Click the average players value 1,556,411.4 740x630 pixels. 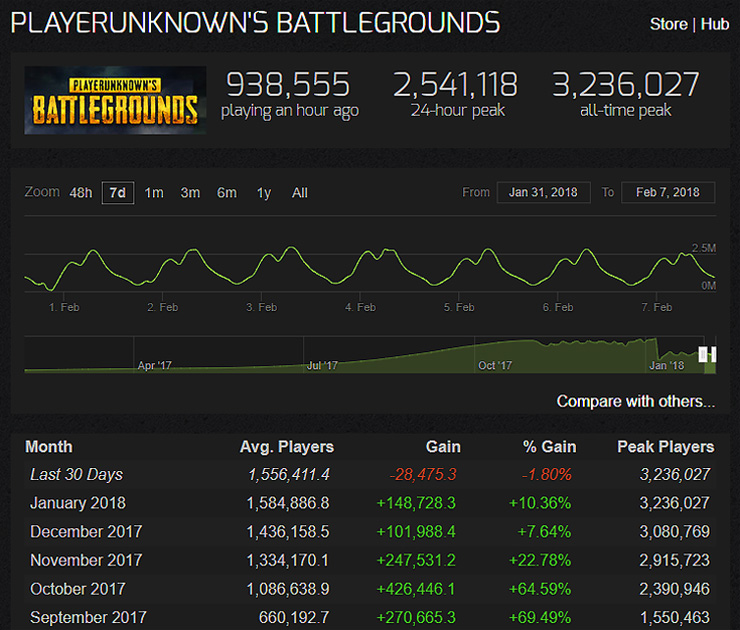[289, 474]
